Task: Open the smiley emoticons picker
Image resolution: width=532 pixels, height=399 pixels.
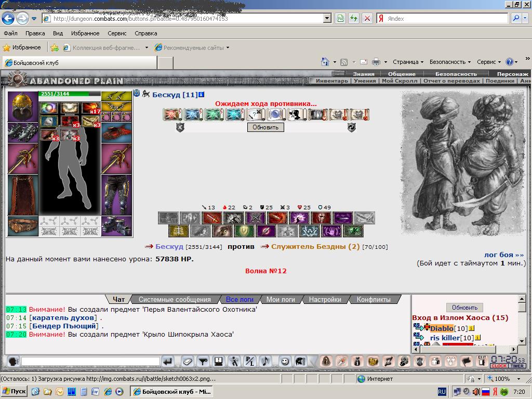Action: coord(285,362)
